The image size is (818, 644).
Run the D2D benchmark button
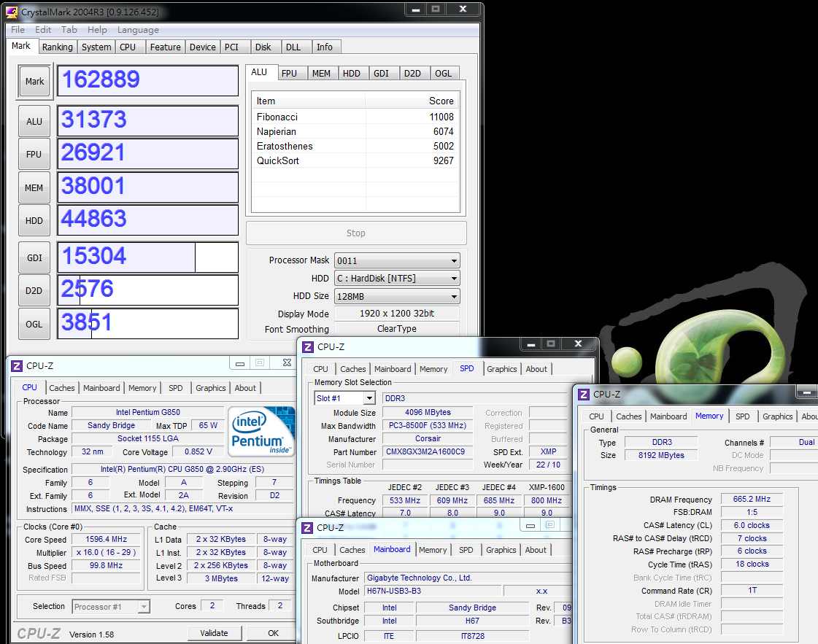[x=34, y=290]
